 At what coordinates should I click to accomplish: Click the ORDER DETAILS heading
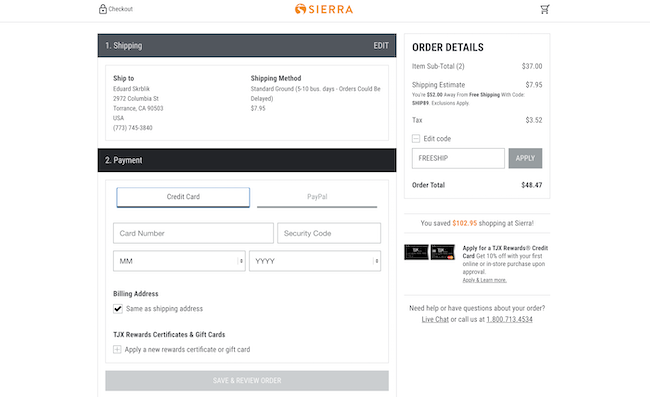pyautogui.click(x=448, y=47)
